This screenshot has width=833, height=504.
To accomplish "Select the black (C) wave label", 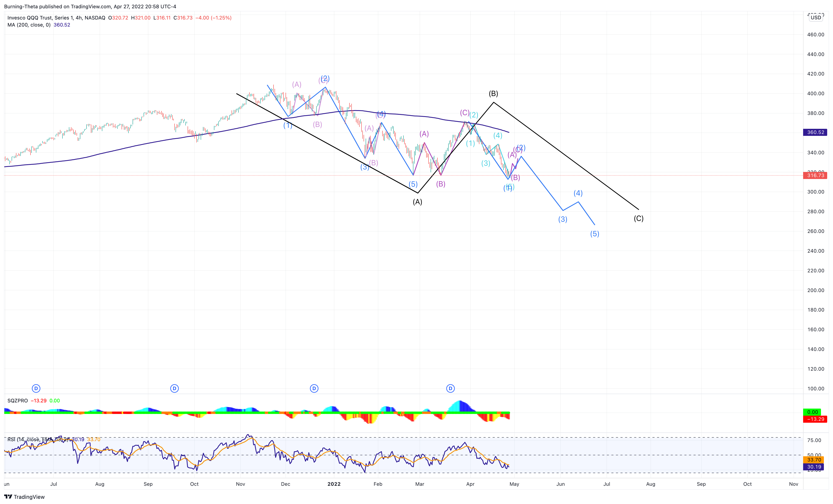I will pos(639,219).
